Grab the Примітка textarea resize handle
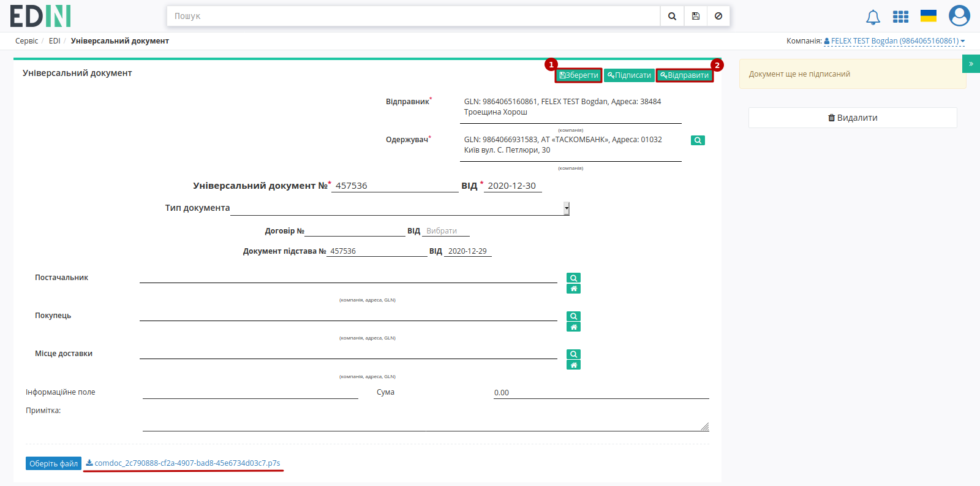Image resolution: width=980 pixels, height=486 pixels. [705, 427]
